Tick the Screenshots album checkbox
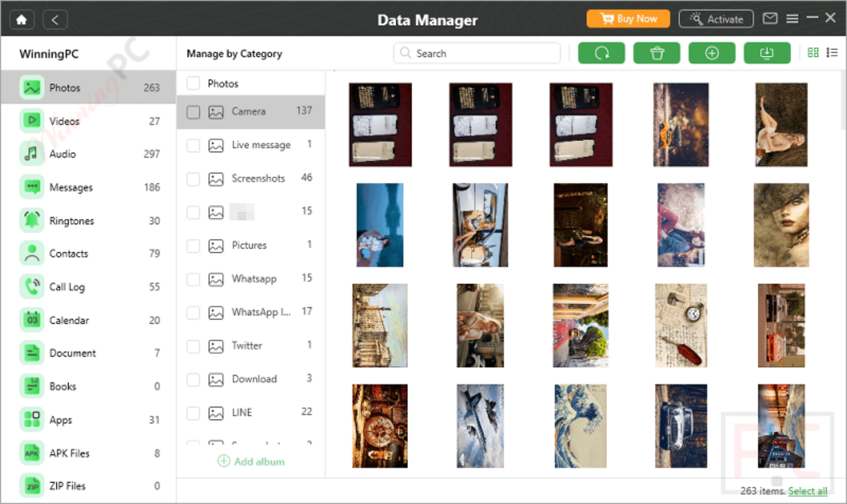This screenshot has height=504, width=847. click(x=193, y=179)
